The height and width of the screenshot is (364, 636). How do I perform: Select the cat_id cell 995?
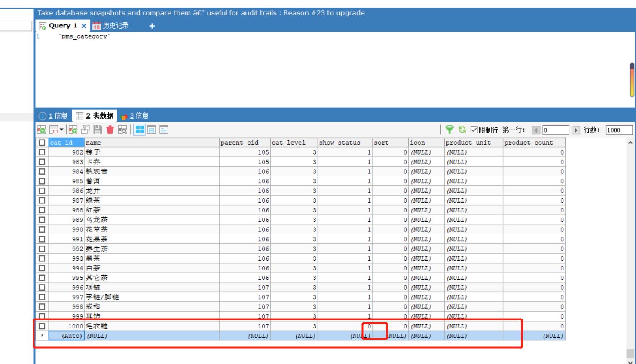point(66,278)
